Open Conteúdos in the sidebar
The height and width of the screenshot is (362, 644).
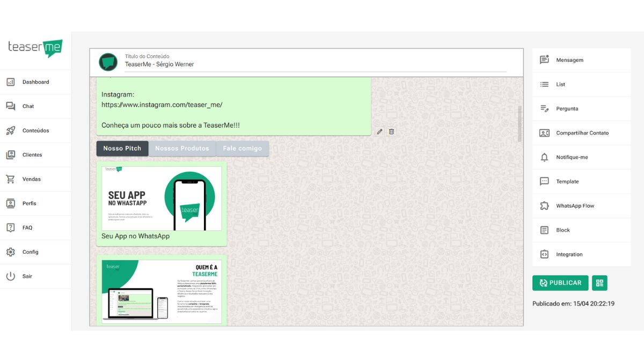point(35,130)
